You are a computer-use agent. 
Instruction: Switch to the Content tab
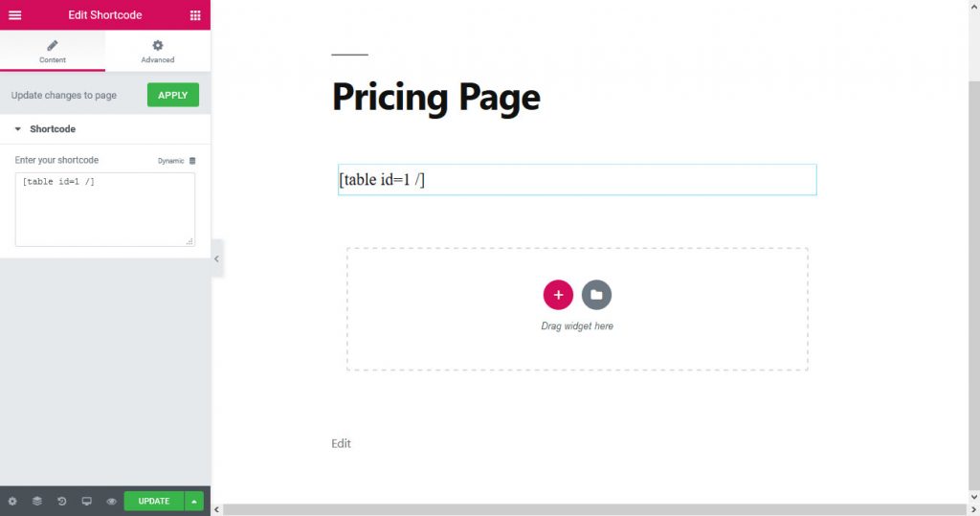pos(53,51)
